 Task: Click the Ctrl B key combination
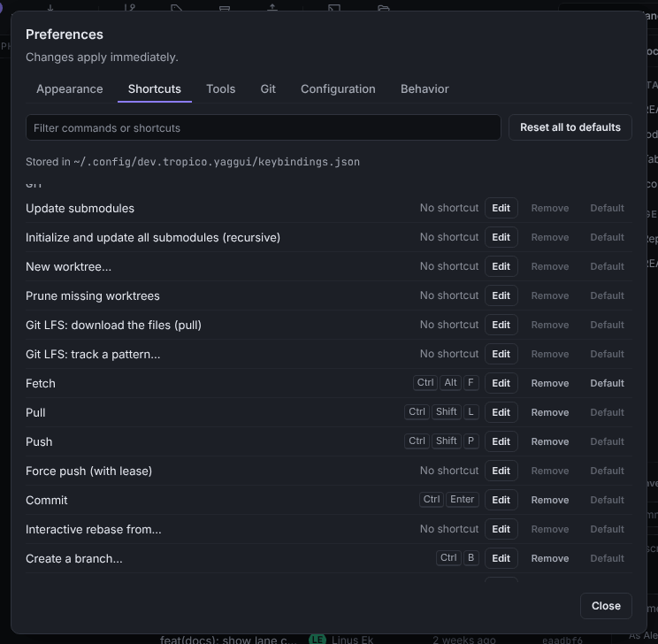click(457, 558)
